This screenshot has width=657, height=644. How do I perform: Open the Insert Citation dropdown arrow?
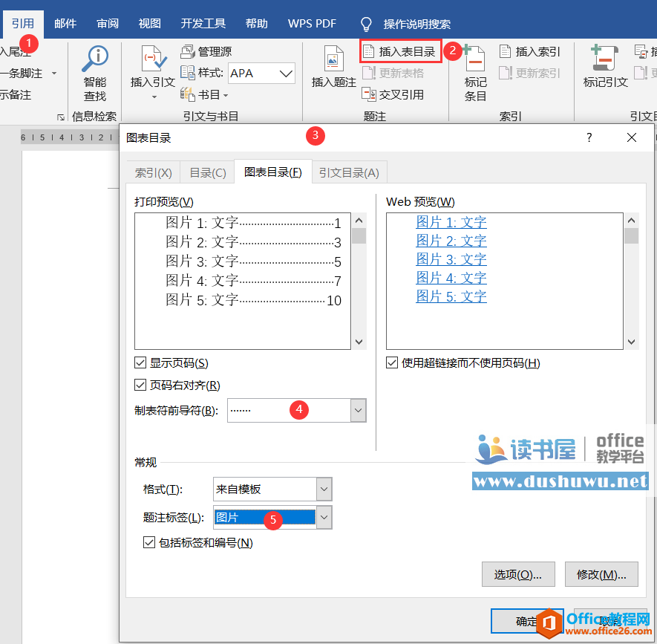154,97
